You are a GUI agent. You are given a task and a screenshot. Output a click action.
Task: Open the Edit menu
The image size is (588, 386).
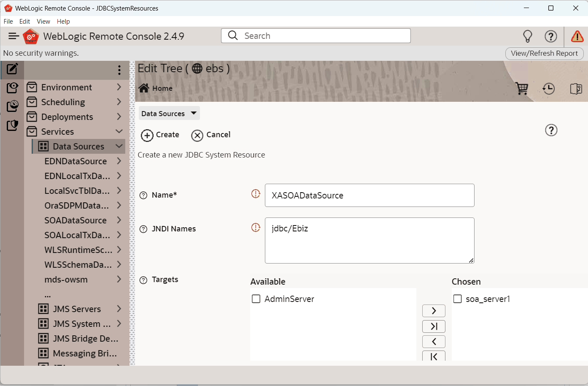pyautogui.click(x=24, y=22)
